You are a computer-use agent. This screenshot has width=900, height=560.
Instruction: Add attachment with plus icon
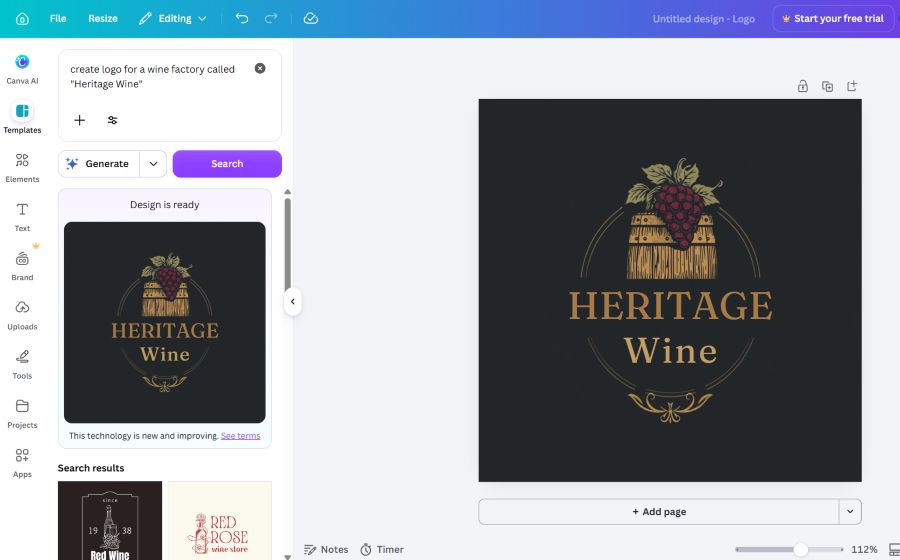pos(79,120)
